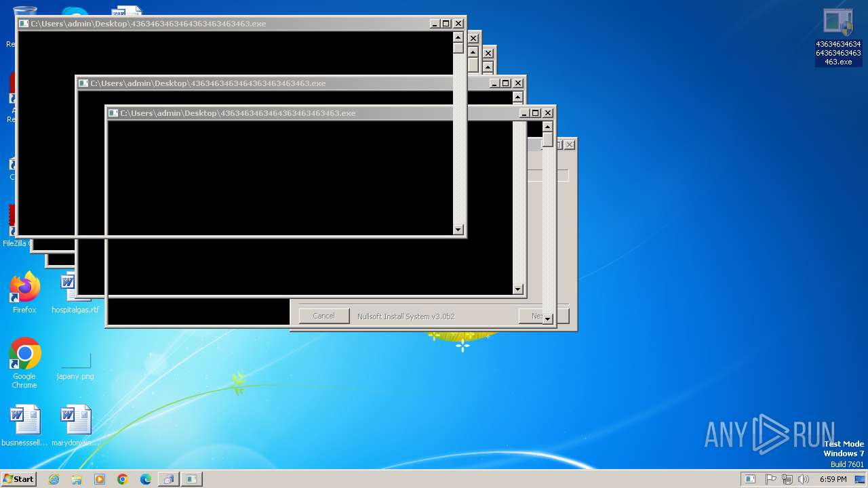Open Windows Media Player from the taskbar
868x488 pixels.
[100, 479]
